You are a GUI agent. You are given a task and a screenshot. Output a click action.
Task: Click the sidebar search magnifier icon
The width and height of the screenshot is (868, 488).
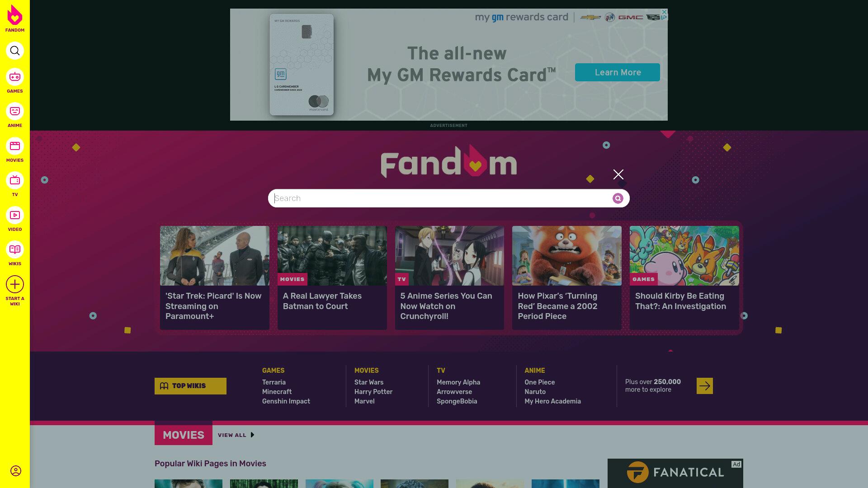15,51
